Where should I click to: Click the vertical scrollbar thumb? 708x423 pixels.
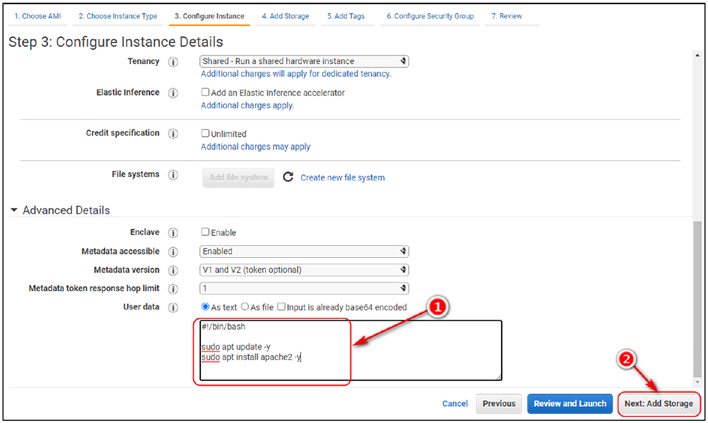click(698, 298)
